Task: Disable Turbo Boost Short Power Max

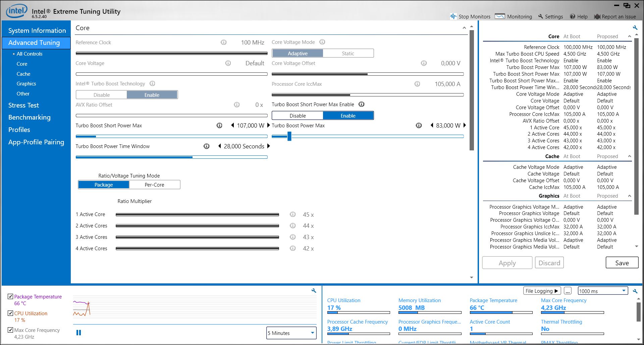Action: pyautogui.click(x=298, y=116)
